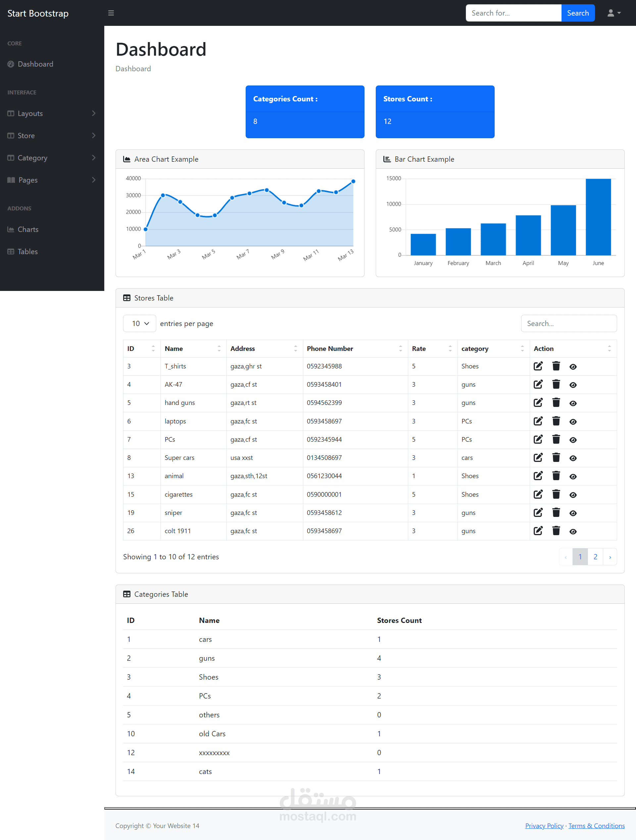Edit the Super cars store entry
This screenshot has height=840, width=636.
click(538, 458)
